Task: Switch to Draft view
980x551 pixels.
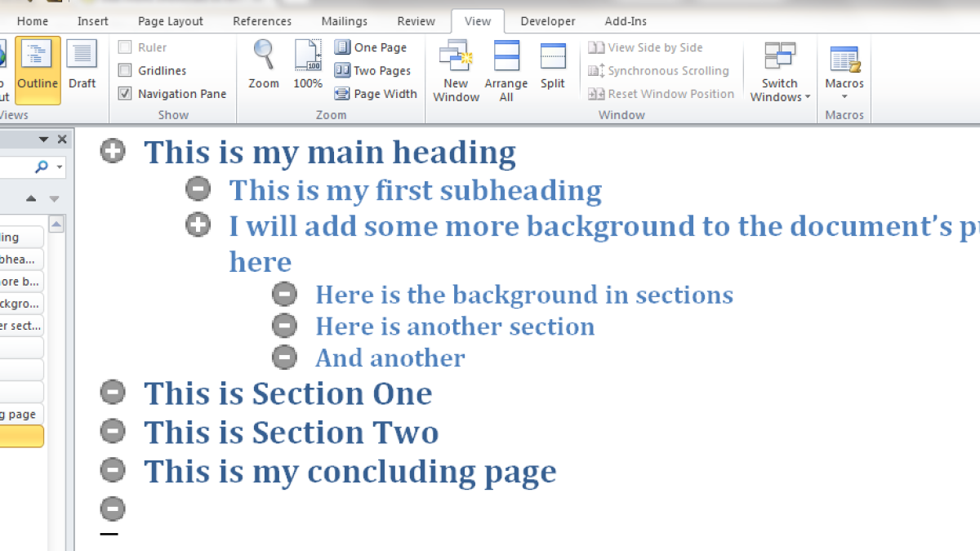Action: 82,64
